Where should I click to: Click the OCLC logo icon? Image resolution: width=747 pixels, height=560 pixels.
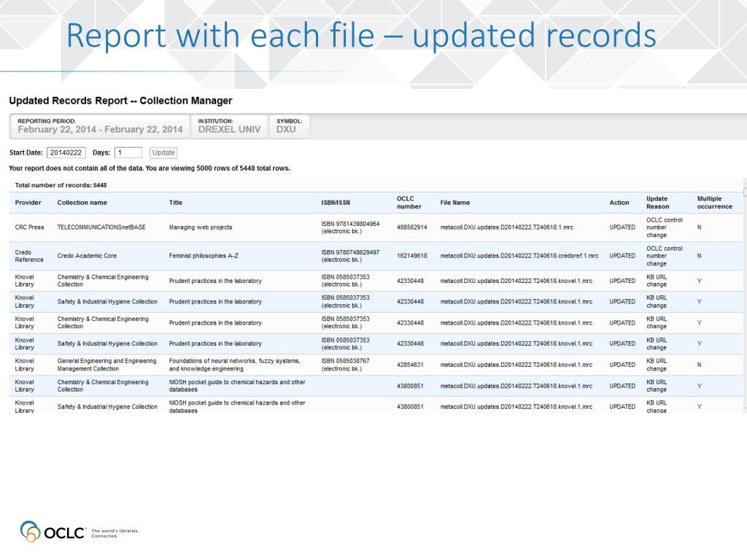(30, 532)
